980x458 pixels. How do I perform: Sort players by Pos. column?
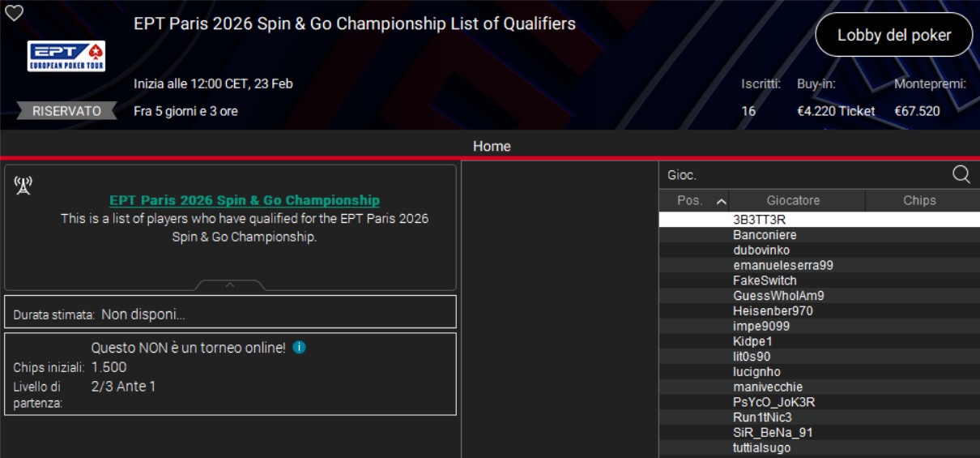click(694, 200)
